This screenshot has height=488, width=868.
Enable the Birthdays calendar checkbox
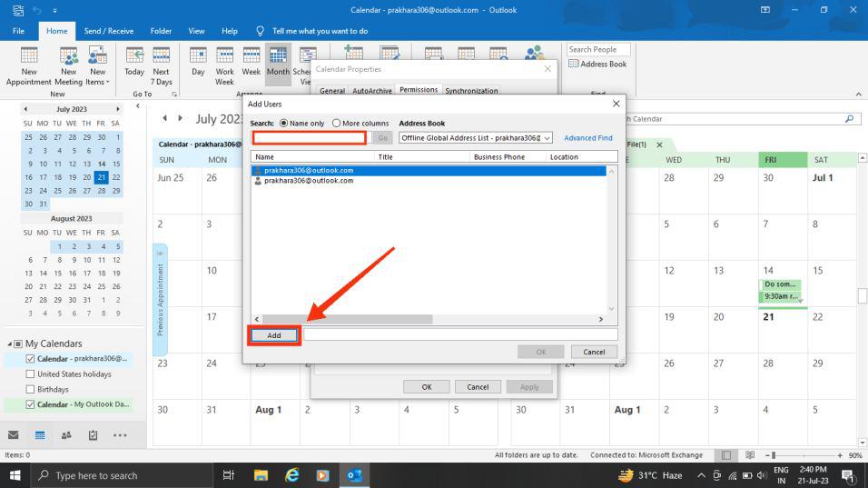(30, 390)
